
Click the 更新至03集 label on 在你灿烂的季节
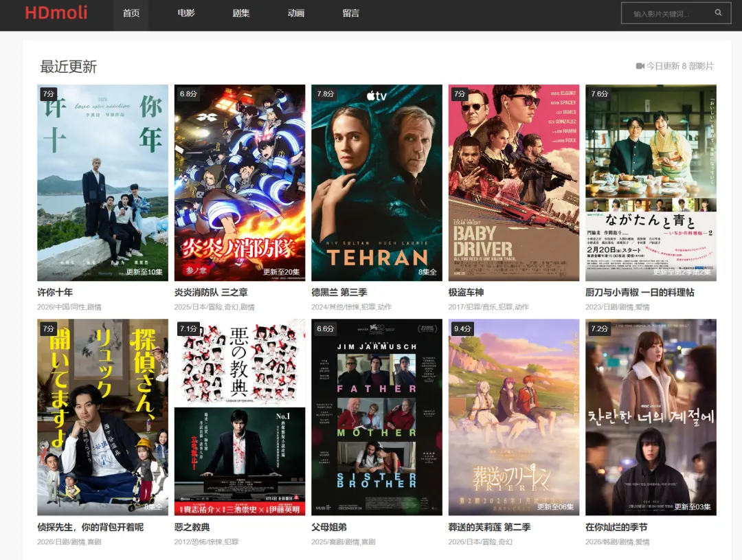point(693,507)
